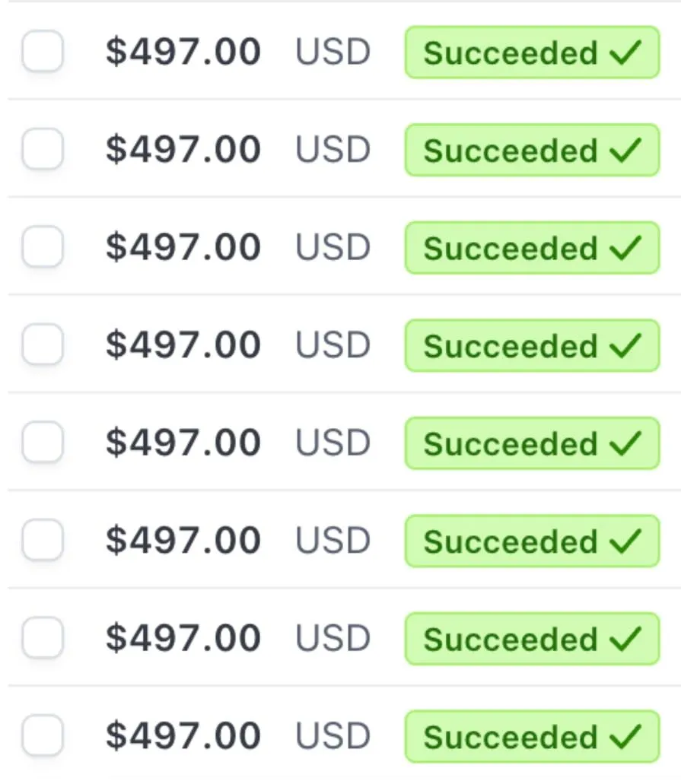Enable the sixth payment row's checkbox

click(43, 539)
